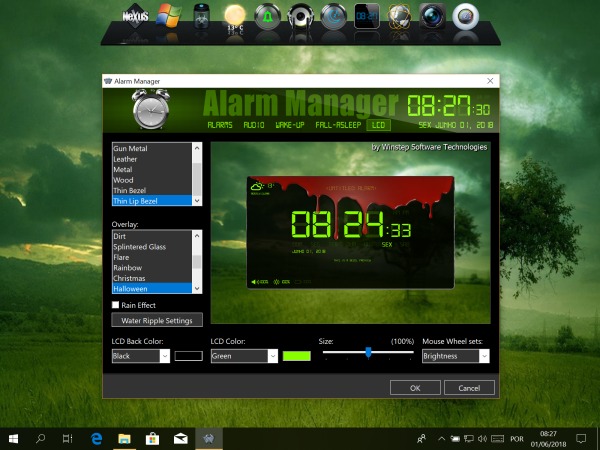
Task: Enable the Rain Effect checkbox
Action: [x=117, y=304]
